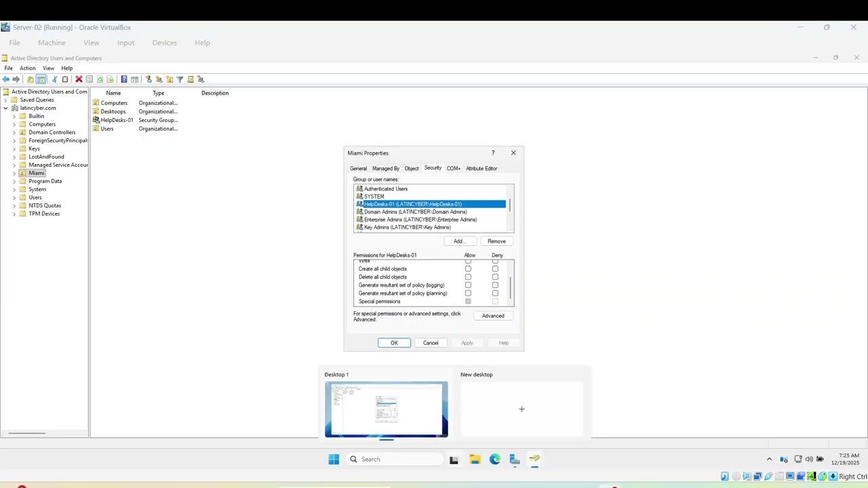The width and height of the screenshot is (868, 488).
Task: Show hidden tray icons chevron
Action: (769, 459)
